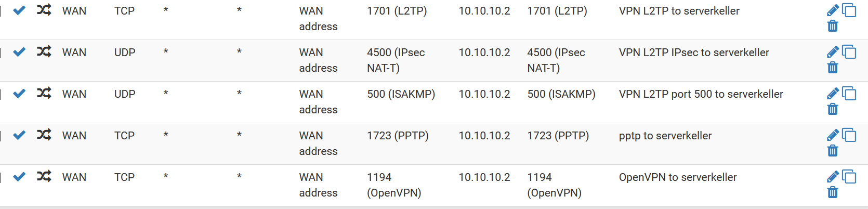
Task: Select the 10.10.10.2 address in PPTP row
Action: (484, 136)
